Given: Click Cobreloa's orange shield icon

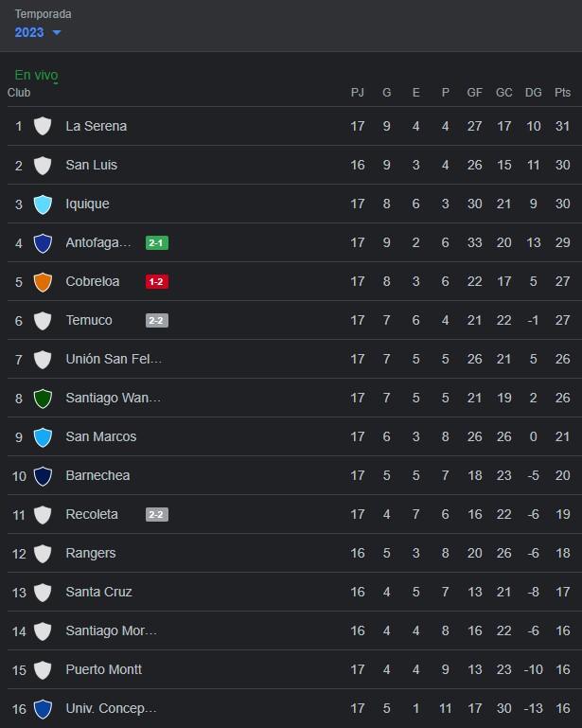Looking at the screenshot, I should pos(43,282).
